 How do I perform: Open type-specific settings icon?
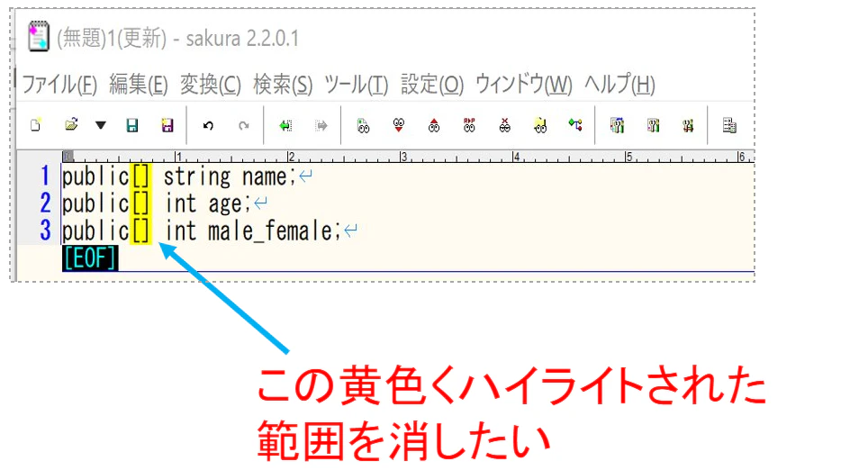click(x=653, y=126)
